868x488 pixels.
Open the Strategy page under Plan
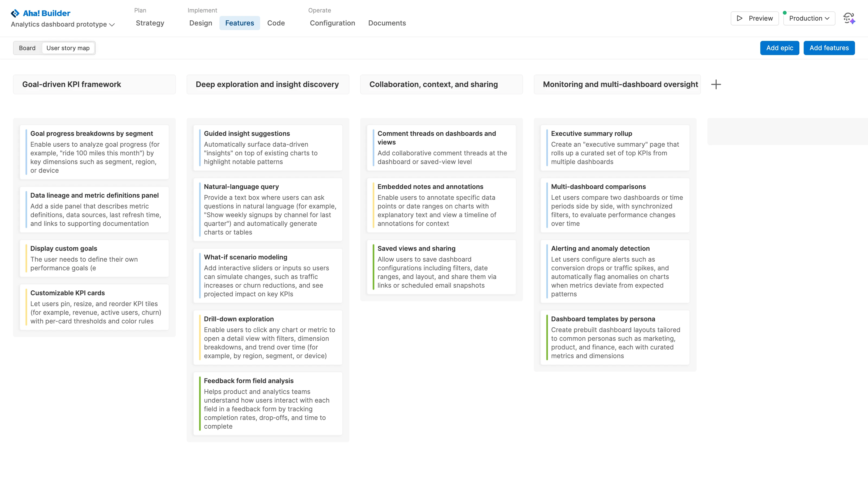coord(150,23)
